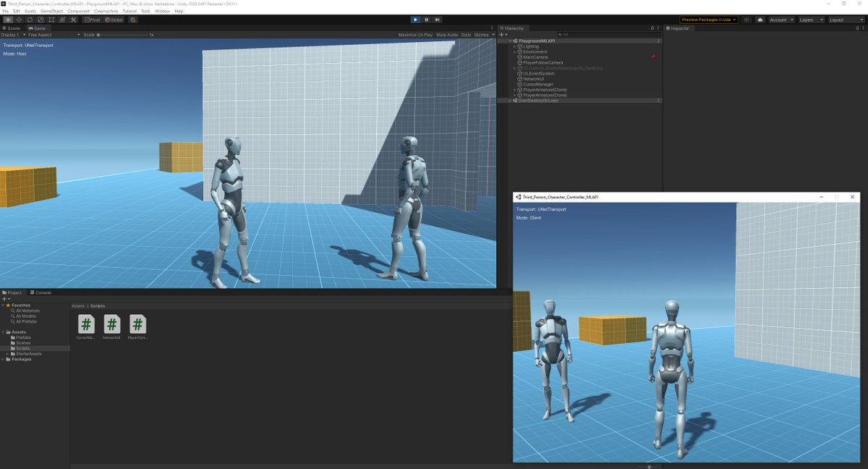Activate the Rect Transform tool

click(51, 20)
